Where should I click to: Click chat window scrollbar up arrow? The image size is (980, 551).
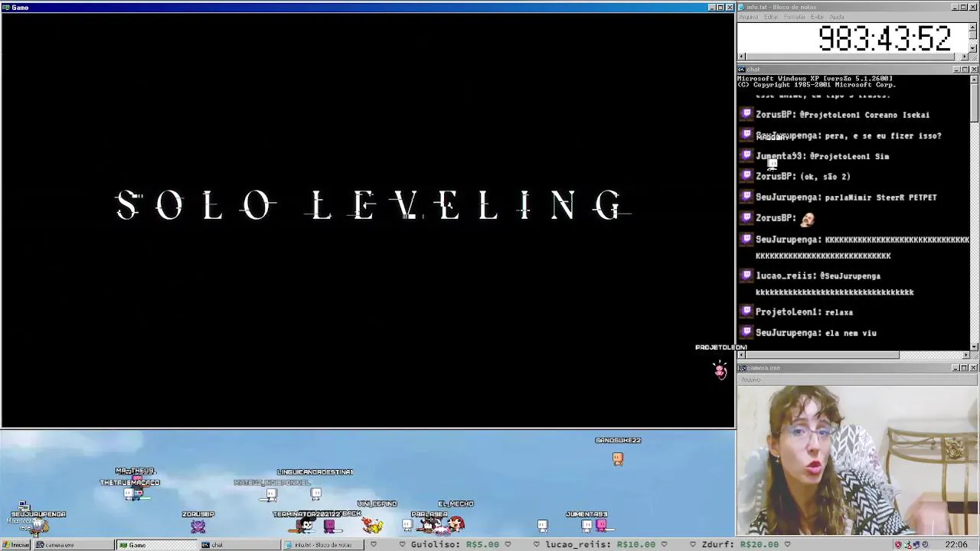click(973, 79)
